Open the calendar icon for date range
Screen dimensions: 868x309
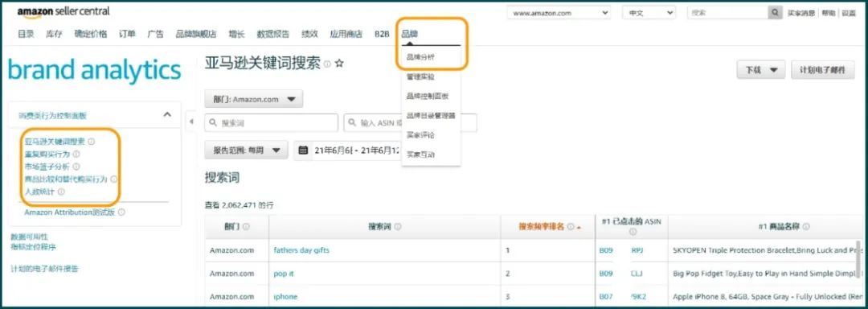pos(303,150)
